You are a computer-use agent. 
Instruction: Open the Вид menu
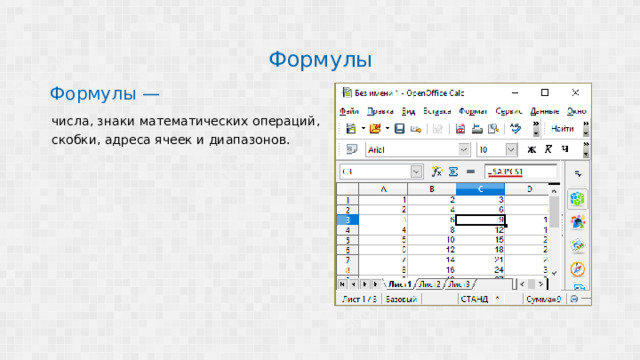[x=408, y=111]
